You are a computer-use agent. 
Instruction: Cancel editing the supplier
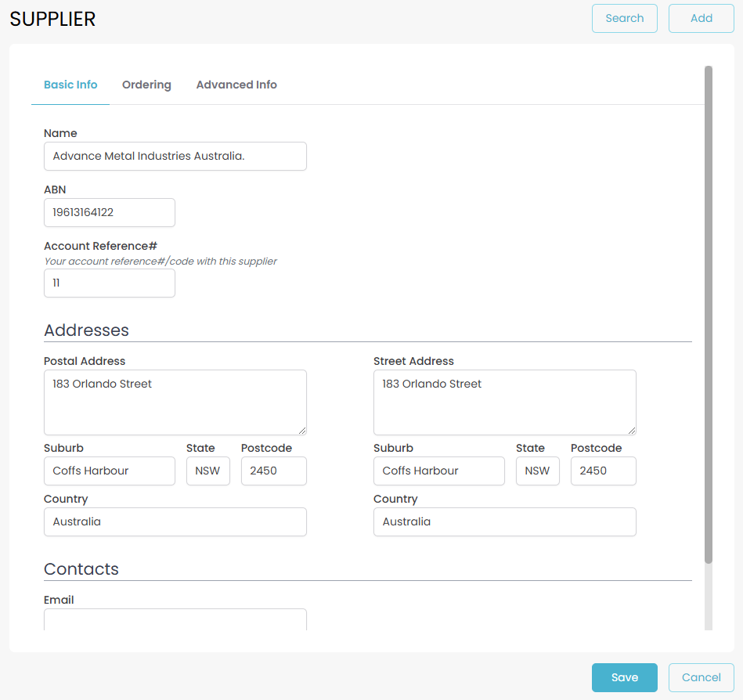pyautogui.click(x=701, y=677)
